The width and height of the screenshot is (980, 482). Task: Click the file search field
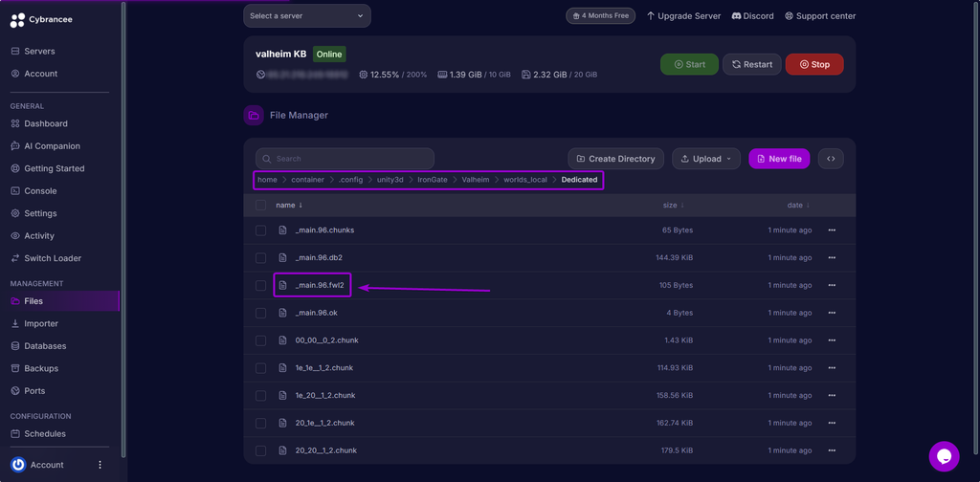[345, 159]
